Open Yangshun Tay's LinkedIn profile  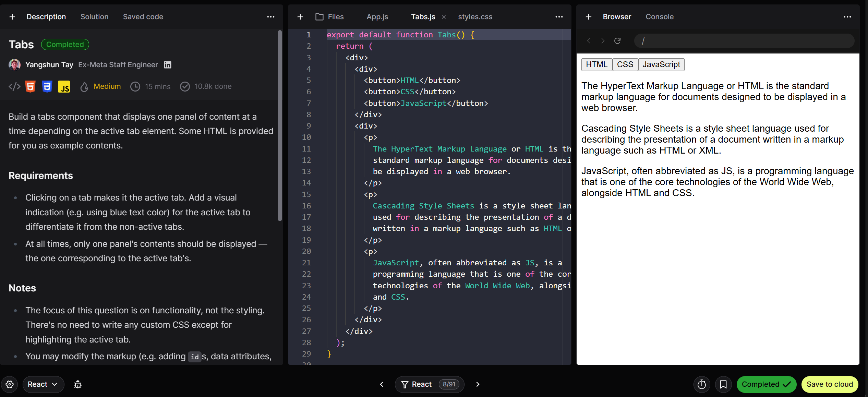[167, 64]
